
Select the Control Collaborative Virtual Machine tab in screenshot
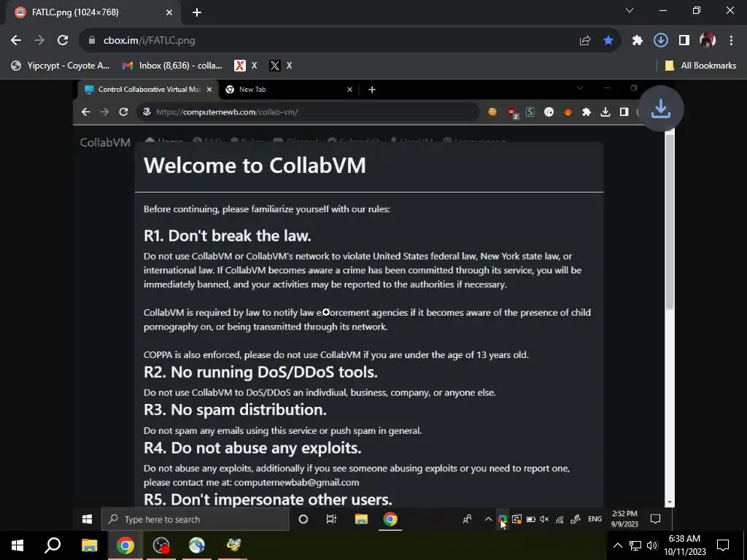click(147, 90)
